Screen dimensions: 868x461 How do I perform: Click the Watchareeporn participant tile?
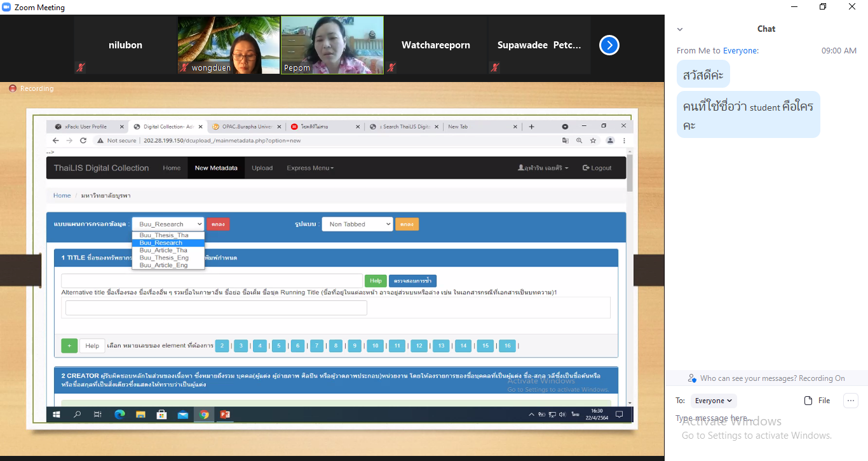(x=435, y=45)
